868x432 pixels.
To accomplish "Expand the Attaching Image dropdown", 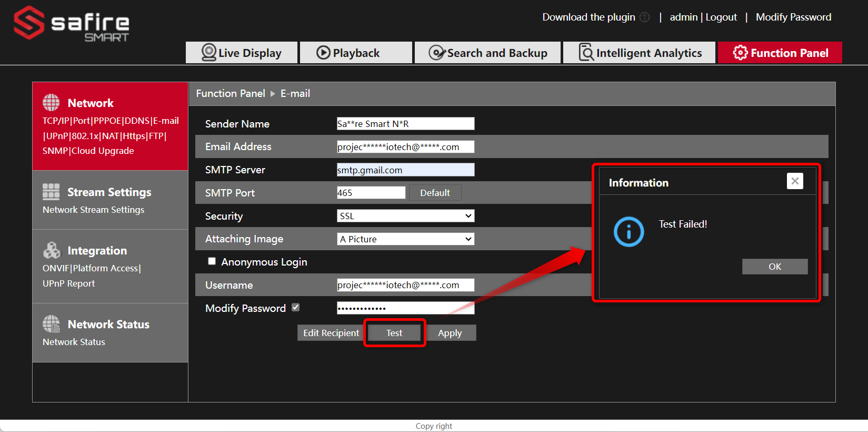I will [x=405, y=239].
